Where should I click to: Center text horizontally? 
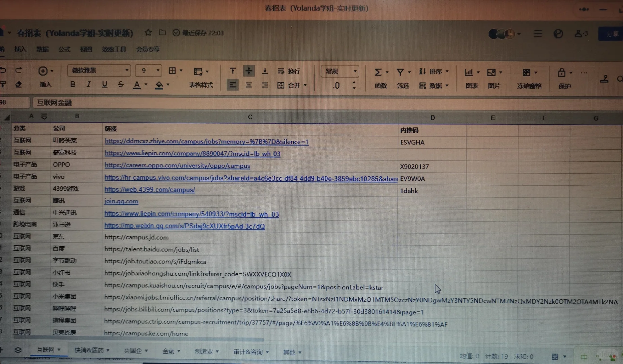(249, 85)
